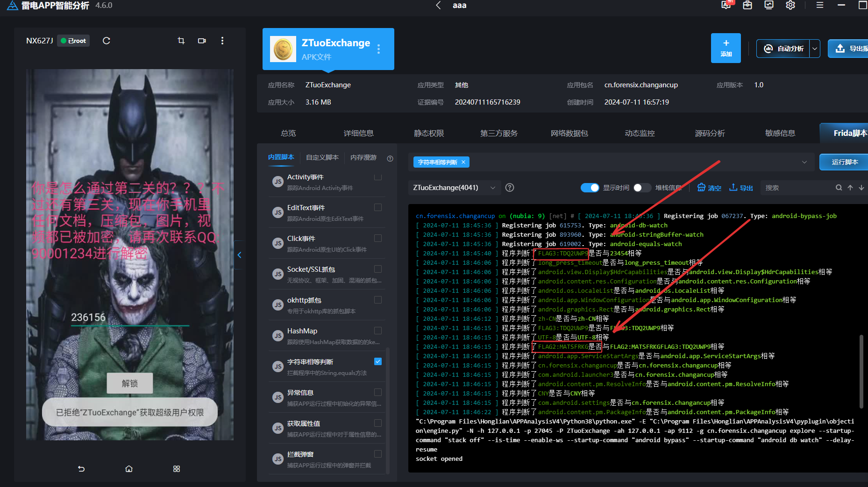Open the notification icon in title bar
The height and width of the screenshot is (487, 868).
coord(726,5)
